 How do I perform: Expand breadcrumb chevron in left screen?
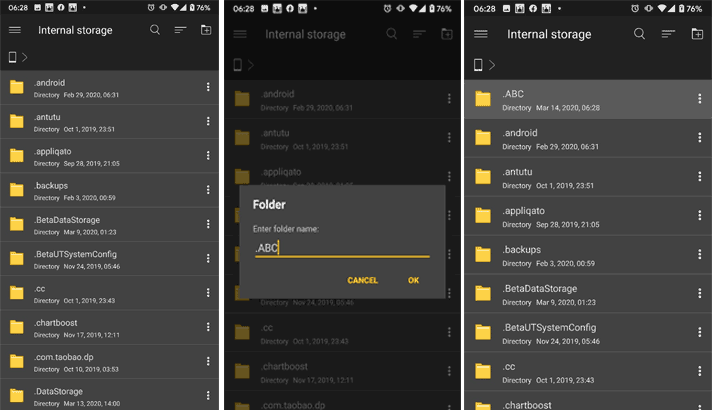25,57
